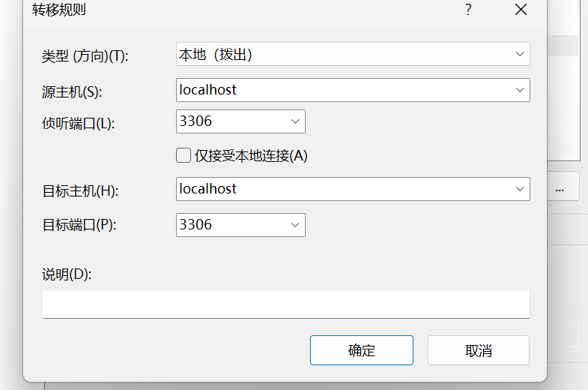This screenshot has width=588, height=390.
Task: Click the 目标端口(P) label
Action: click(x=79, y=225)
